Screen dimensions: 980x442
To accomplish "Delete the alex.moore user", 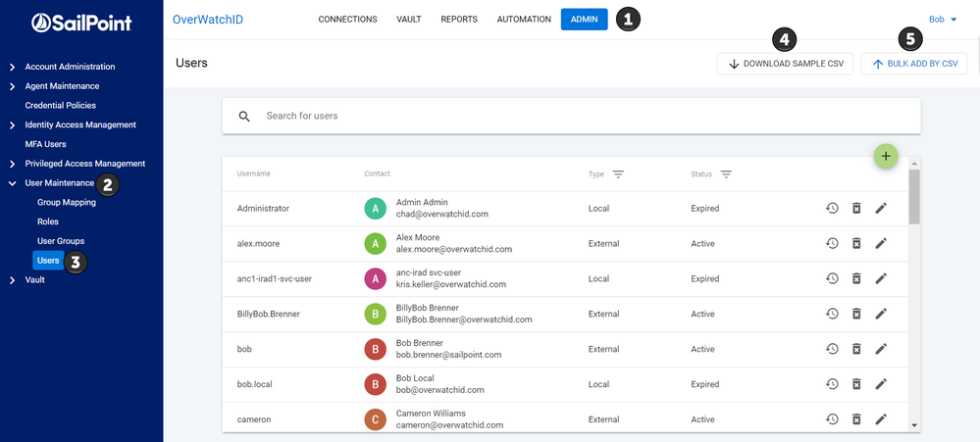I will (x=855, y=244).
